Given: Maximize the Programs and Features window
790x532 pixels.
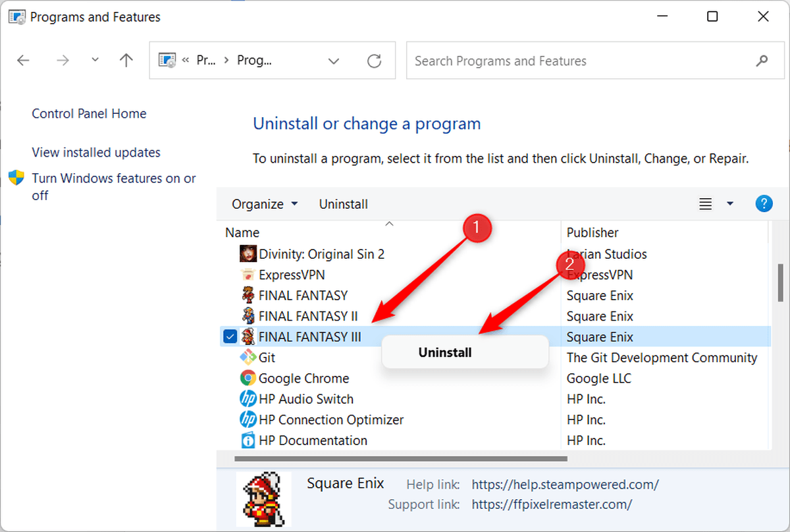Looking at the screenshot, I should coord(712,17).
